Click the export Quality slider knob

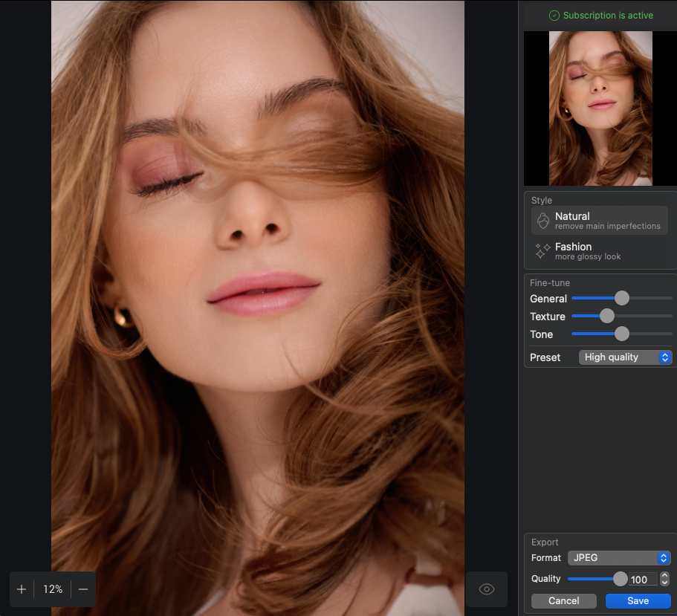pyautogui.click(x=621, y=579)
